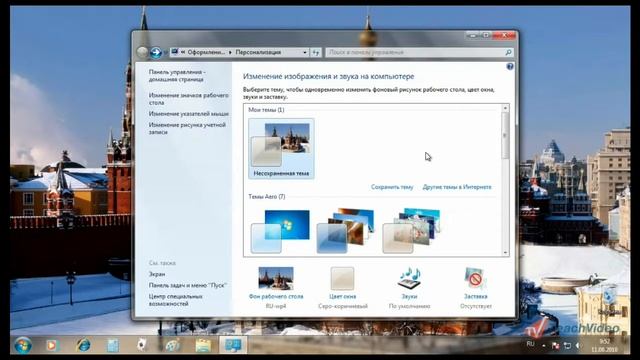The image size is (640, 360).
Task: Select the Несохраненная тема theme thumbnail
Action: coord(281,149)
